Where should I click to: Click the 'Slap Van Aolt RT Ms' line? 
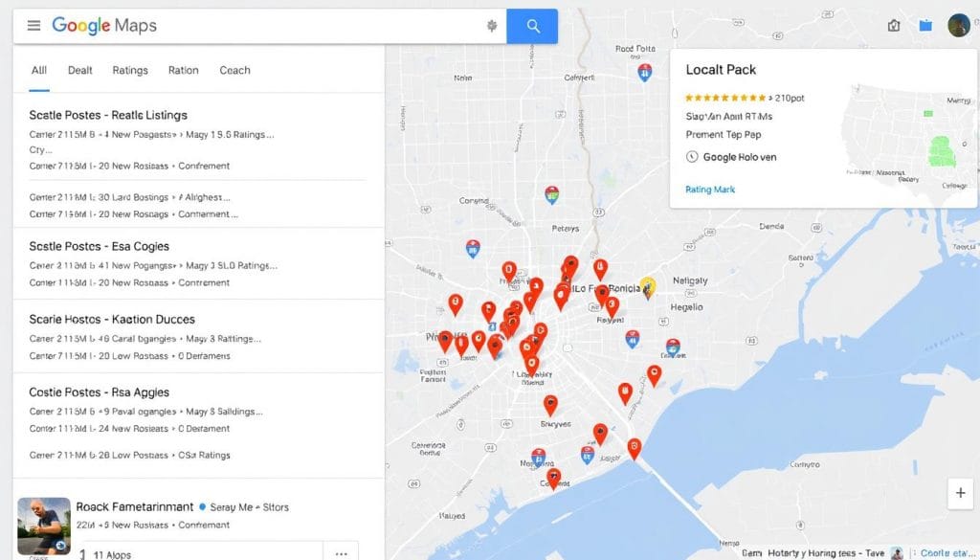[728, 116]
